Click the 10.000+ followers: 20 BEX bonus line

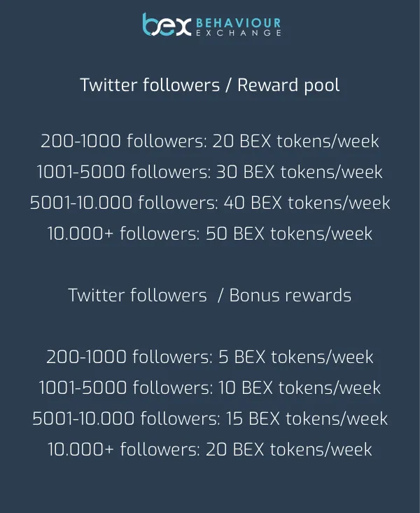(x=210, y=449)
